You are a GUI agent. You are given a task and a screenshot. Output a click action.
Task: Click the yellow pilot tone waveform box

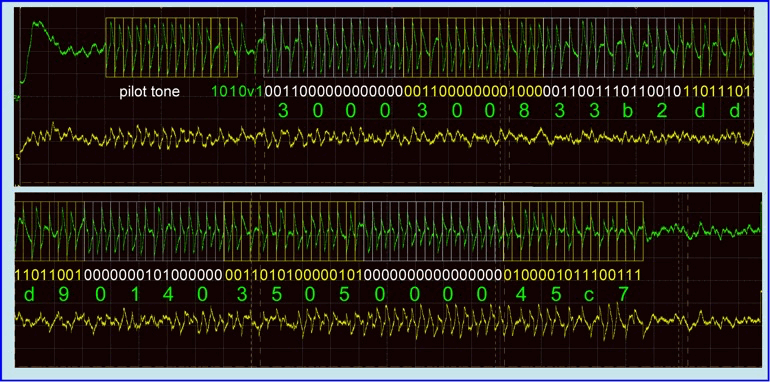coord(171,48)
